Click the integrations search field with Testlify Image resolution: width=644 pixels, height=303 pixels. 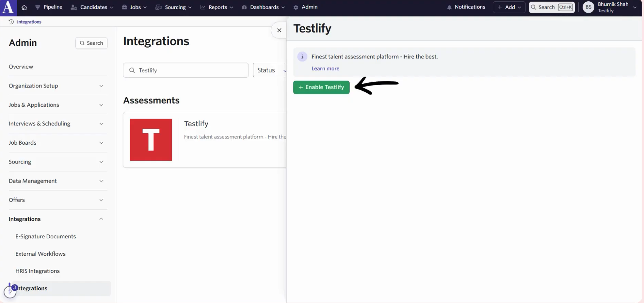186,70
